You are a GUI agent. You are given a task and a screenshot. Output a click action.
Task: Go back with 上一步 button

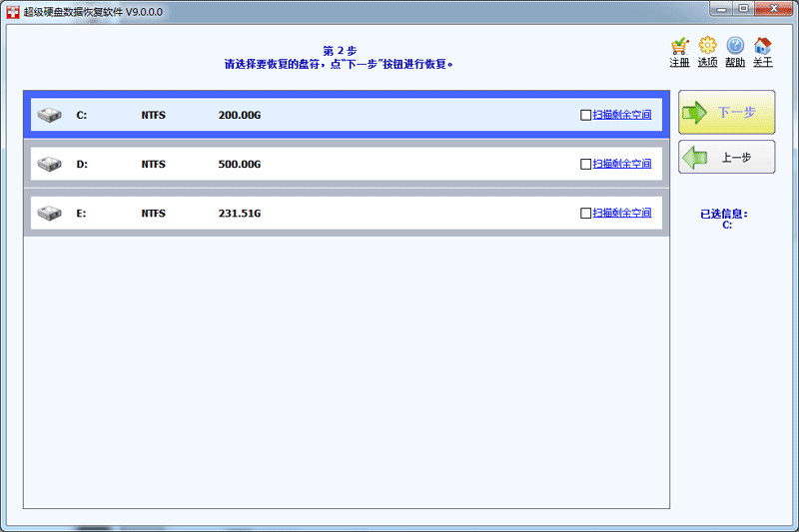(x=726, y=158)
